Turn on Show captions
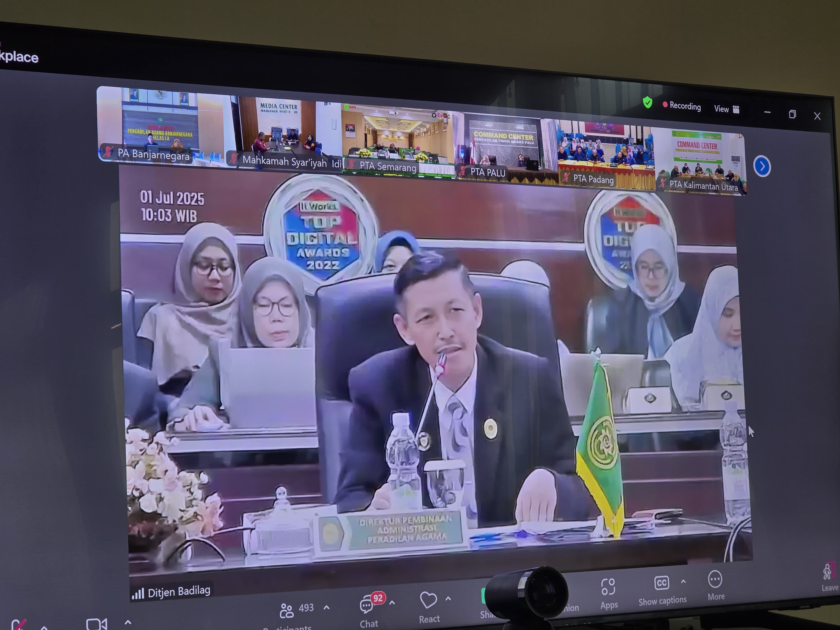Image resolution: width=840 pixels, height=630 pixels. (x=662, y=591)
